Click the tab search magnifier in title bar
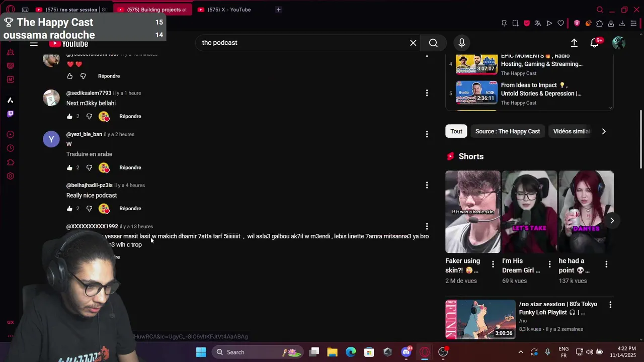This screenshot has height=362, width=644. [600, 10]
